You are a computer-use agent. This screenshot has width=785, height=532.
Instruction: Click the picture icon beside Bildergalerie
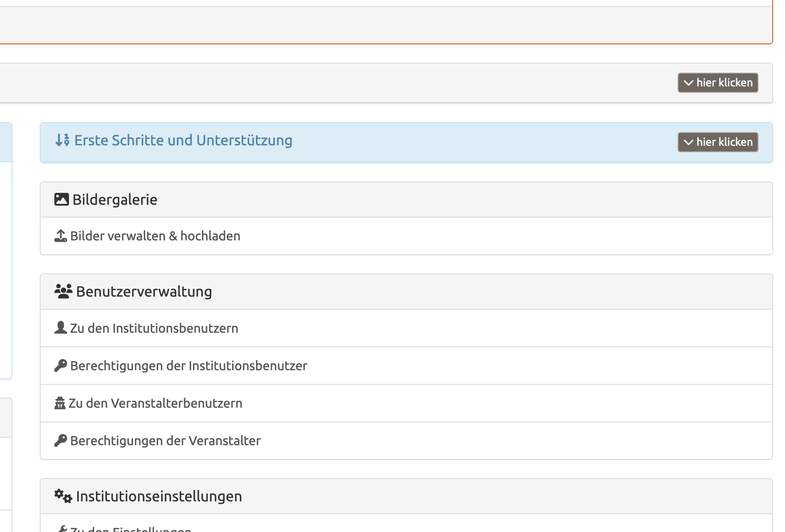61,200
